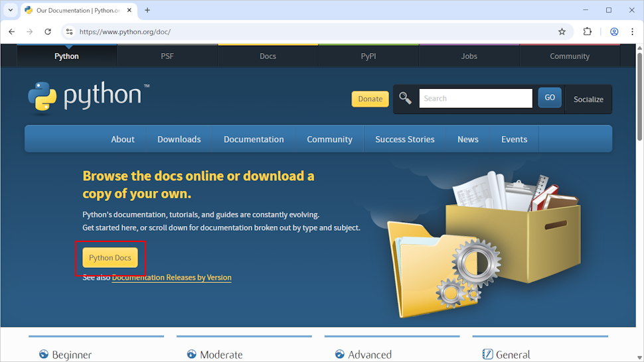Click the Advanced section heading

(x=370, y=355)
